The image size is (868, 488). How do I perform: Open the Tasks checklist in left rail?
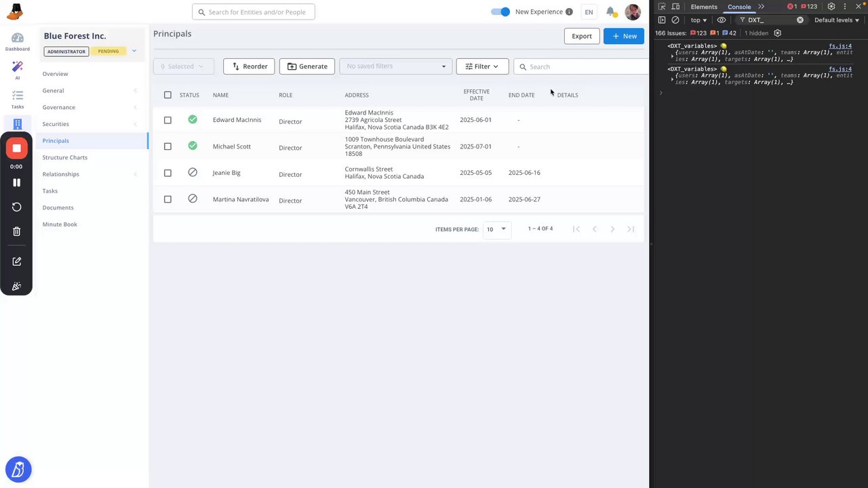(18, 100)
